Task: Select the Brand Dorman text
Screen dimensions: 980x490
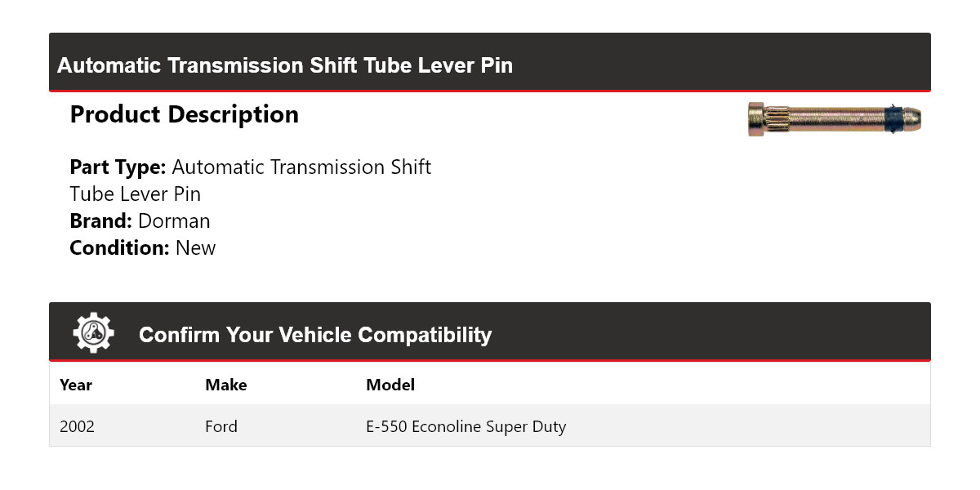Action: [x=140, y=220]
